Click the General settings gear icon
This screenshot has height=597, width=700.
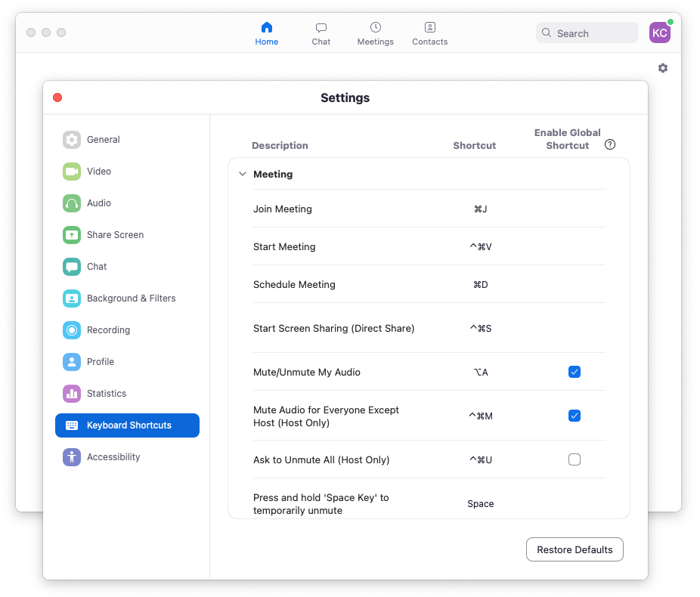(72, 140)
